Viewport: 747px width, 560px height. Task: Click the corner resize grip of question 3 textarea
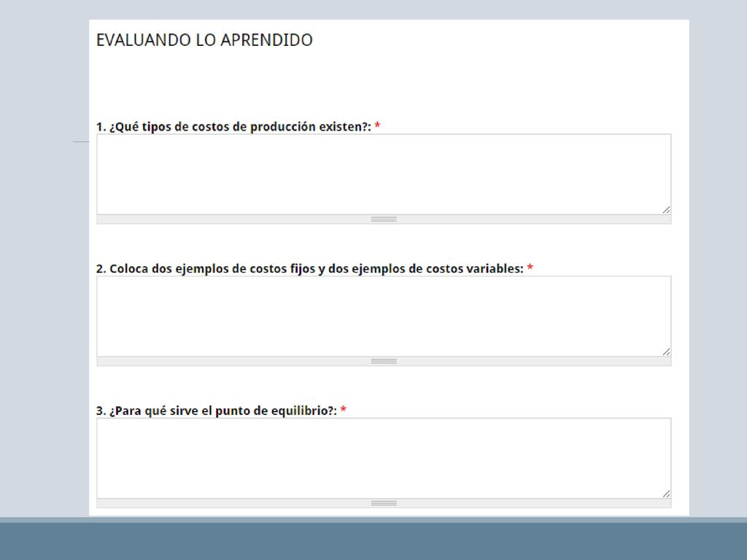click(x=666, y=494)
